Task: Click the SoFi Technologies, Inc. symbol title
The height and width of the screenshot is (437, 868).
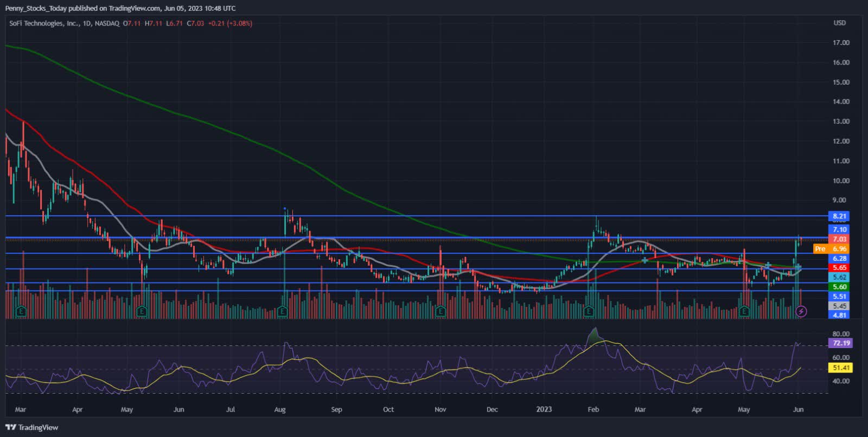Action: point(44,23)
